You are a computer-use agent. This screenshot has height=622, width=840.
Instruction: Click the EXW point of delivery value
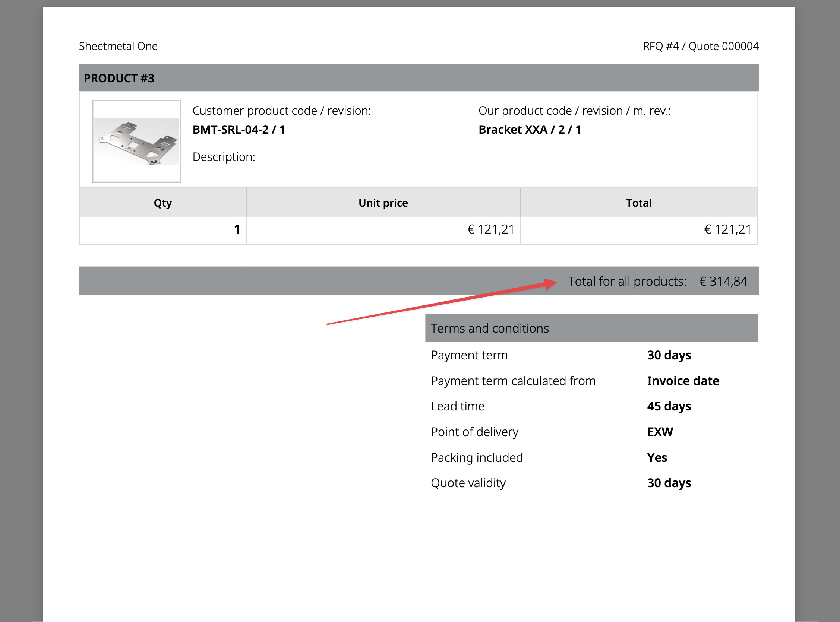point(660,432)
